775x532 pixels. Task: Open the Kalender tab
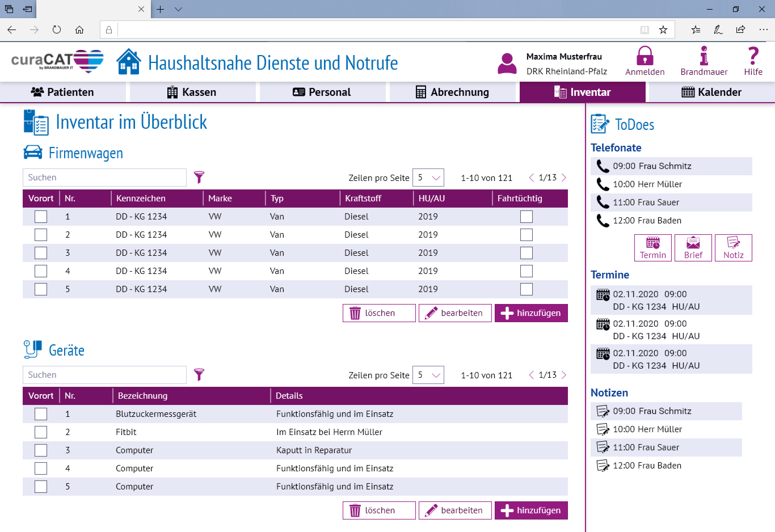tap(712, 92)
